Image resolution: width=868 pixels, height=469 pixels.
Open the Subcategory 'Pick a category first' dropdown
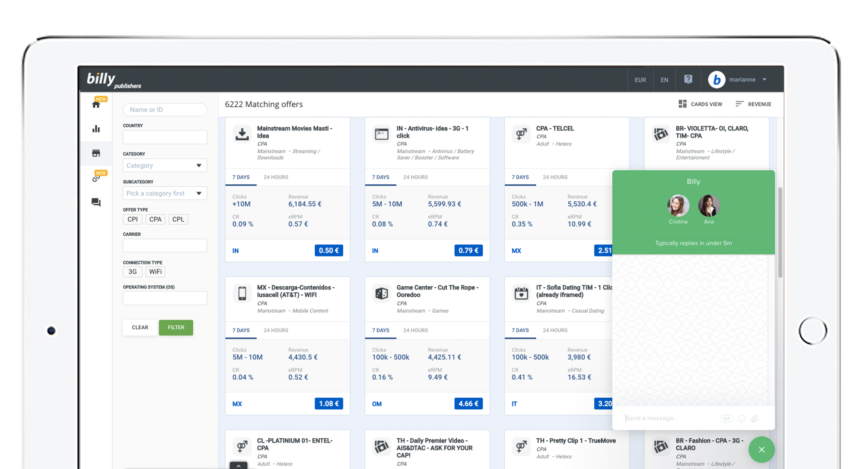(165, 194)
